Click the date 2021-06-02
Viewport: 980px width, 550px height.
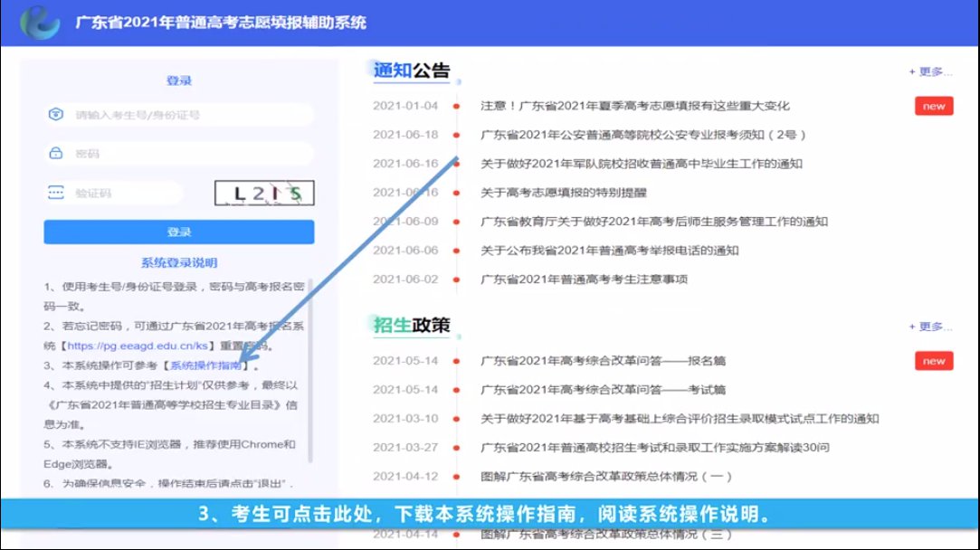pyautogui.click(x=405, y=280)
